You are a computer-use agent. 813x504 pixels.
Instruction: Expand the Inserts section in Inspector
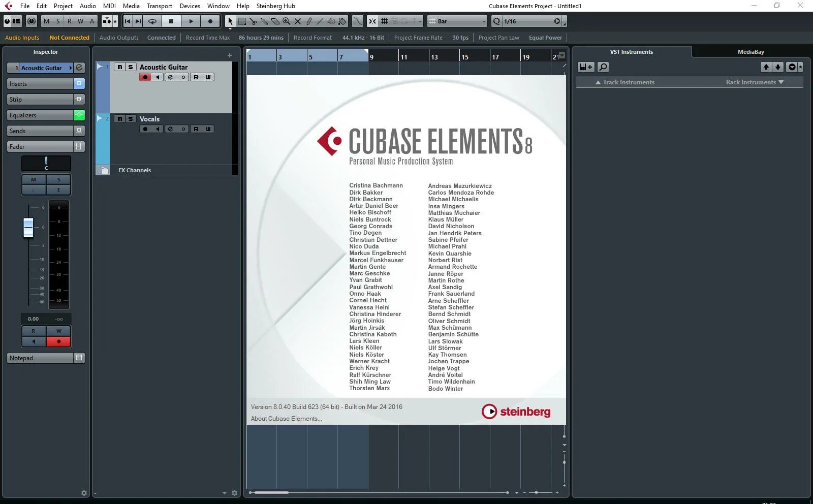(x=40, y=84)
